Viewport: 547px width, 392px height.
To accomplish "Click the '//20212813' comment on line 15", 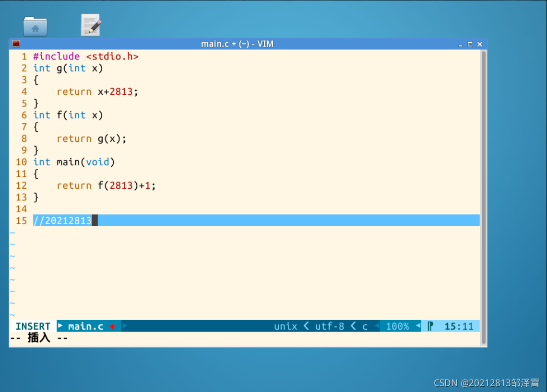I will tap(62, 220).
